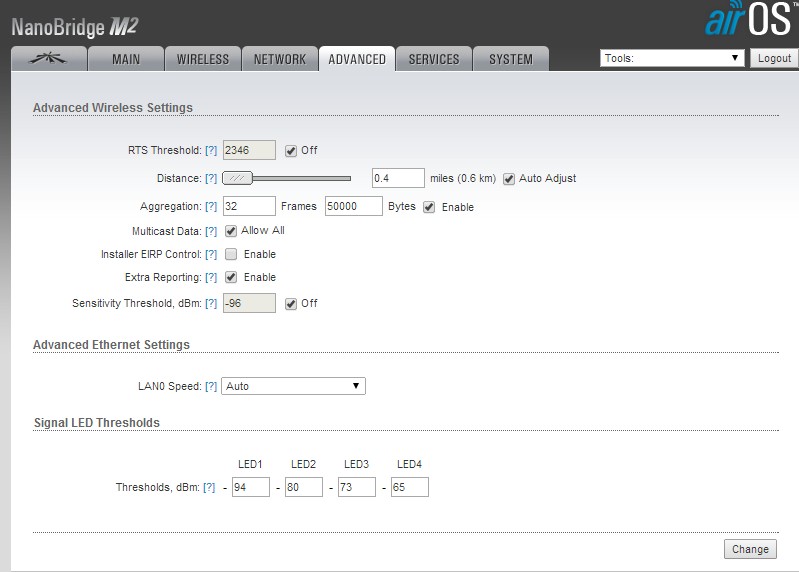Click the Logout button
799x572 pixels.
(774, 58)
